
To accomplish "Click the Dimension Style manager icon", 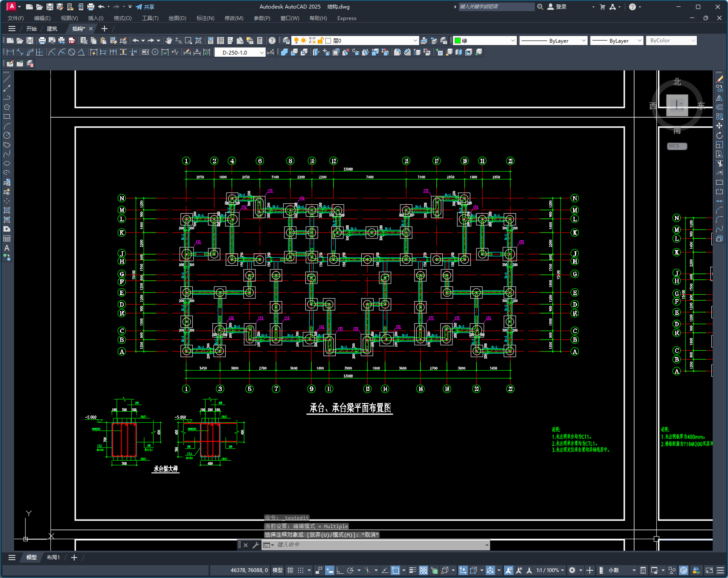I will tap(270, 52).
